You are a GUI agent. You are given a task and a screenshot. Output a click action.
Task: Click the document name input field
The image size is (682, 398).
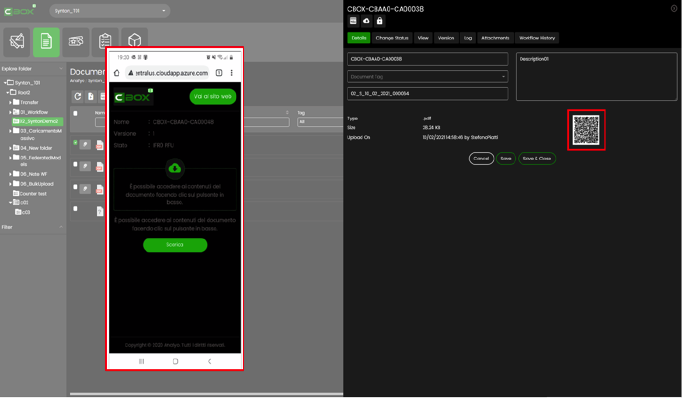(428, 59)
